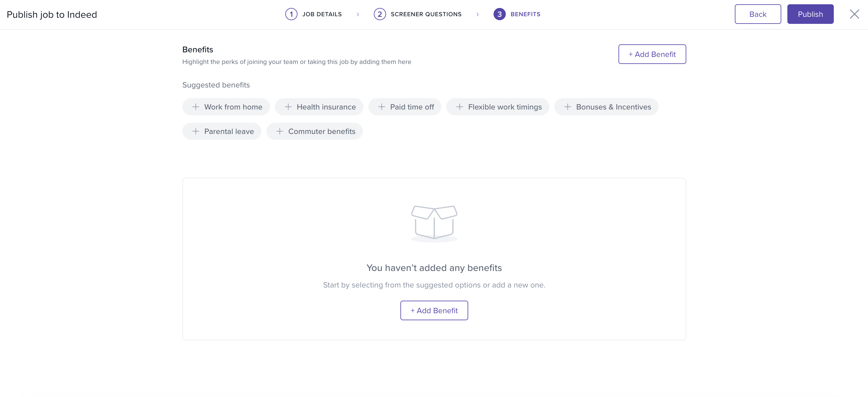Click the step 3 number circle
Viewport: 868px width, 397px height.
pyautogui.click(x=499, y=14)
